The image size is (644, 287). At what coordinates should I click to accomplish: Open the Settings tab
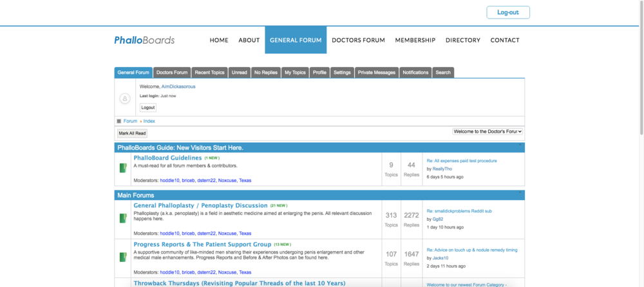coord(342,72)
